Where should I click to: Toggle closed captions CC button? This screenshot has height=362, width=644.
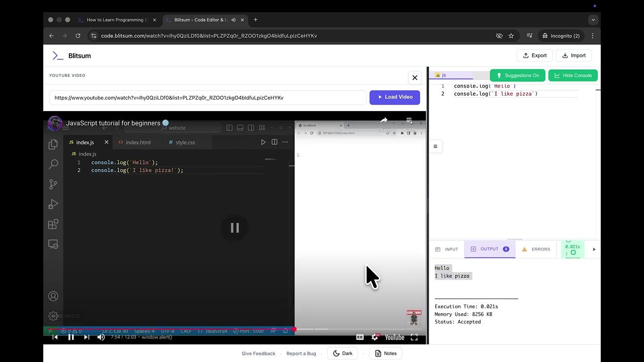tap(360, 337)
